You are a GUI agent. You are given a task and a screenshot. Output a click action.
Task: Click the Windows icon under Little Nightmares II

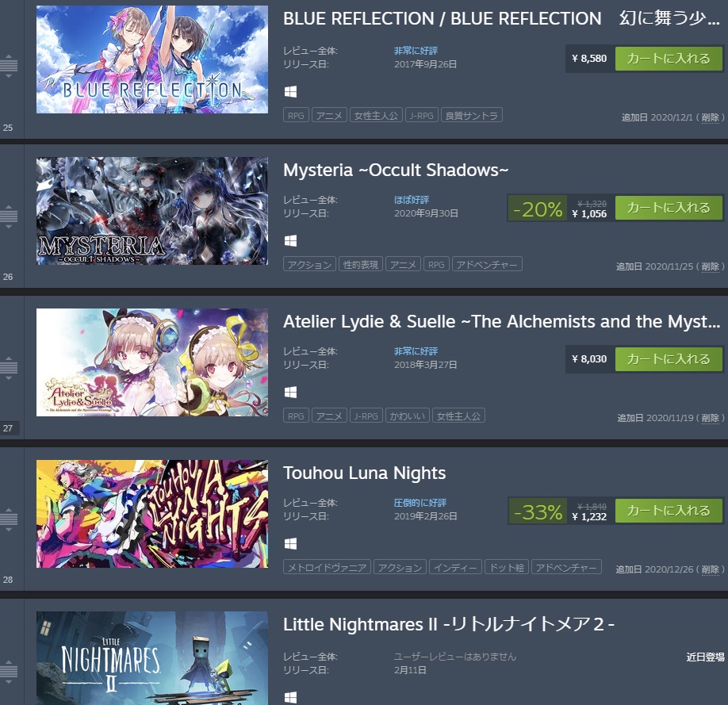click(x=290, y=697)
